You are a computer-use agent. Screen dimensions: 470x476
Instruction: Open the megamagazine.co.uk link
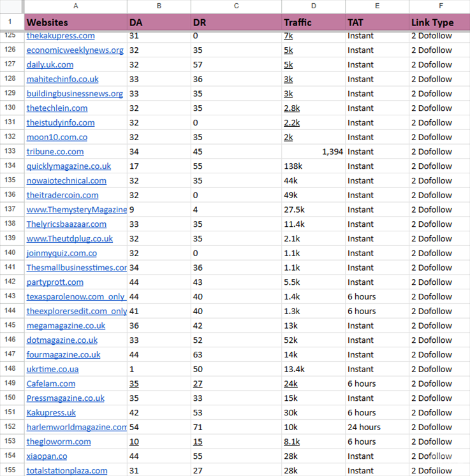coord(66,326)
